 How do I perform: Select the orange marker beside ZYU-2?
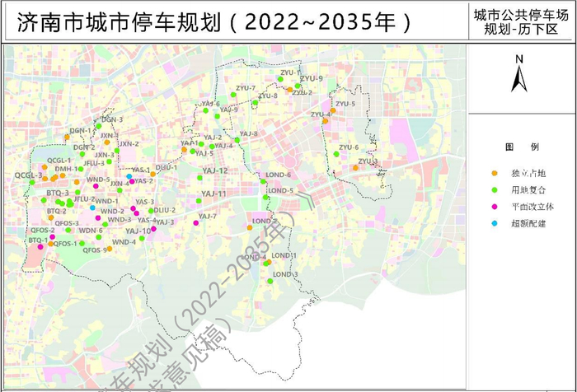point(289,90)
